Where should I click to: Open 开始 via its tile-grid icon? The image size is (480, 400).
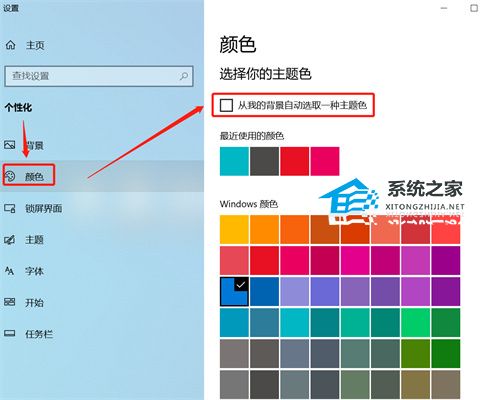(x=9, y=302)
